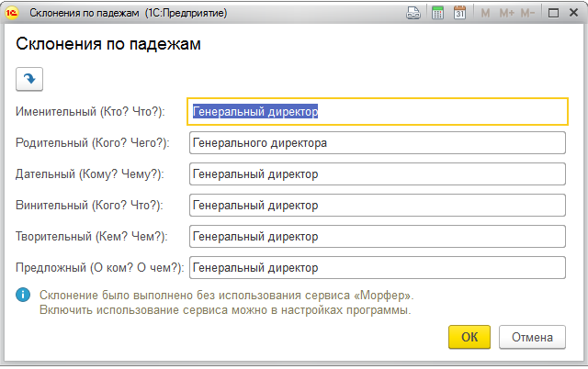Cancel with the Отмена button

coord(532,337)
